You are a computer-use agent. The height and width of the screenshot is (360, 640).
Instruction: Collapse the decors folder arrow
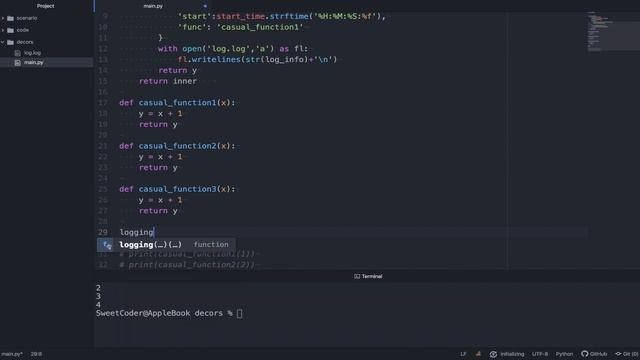(x=3, y=42)
